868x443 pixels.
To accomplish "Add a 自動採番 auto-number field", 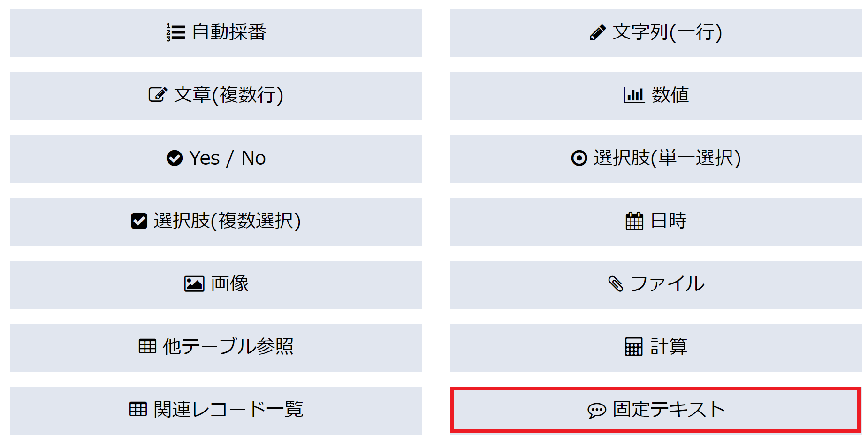I will [x=216, y=33].
